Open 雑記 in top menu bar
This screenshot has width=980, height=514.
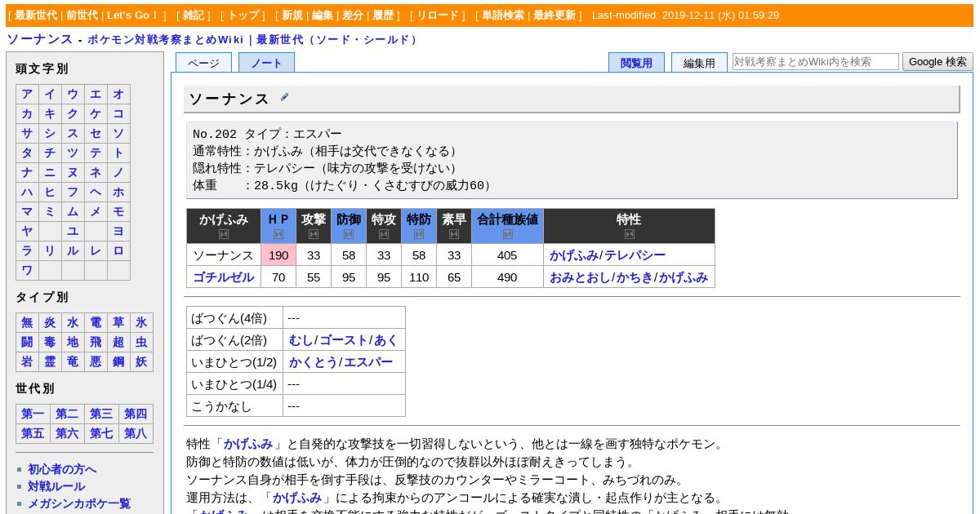point(194,15)
